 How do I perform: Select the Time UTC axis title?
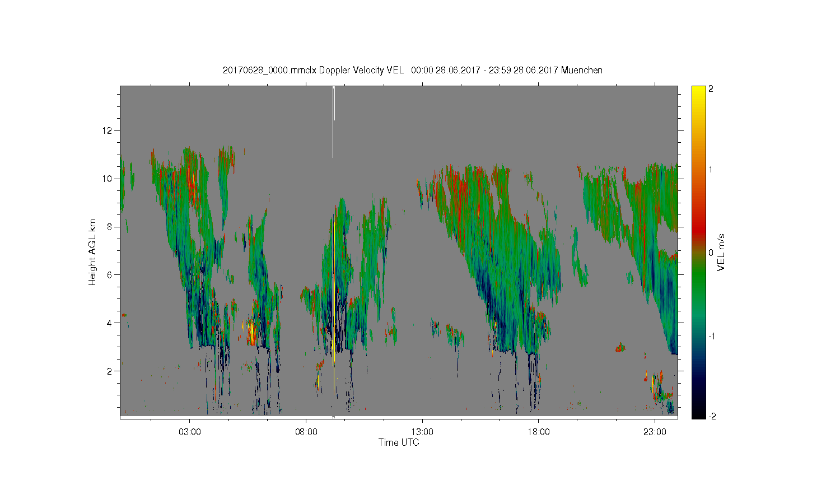399,442
